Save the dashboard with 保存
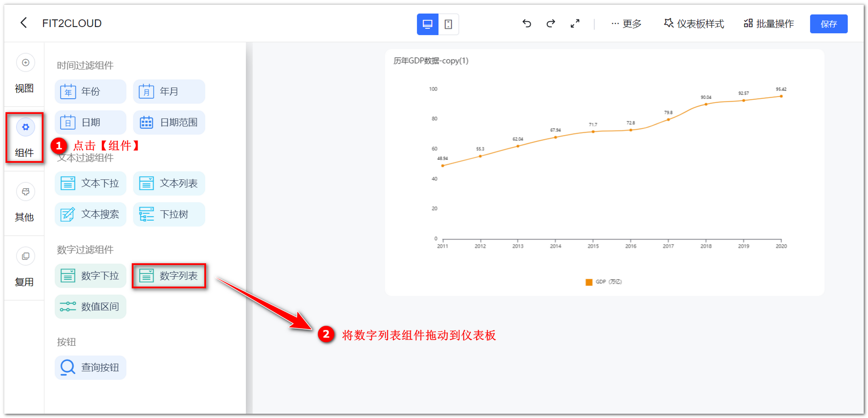The height and width of the screenshot is (418, 868). click(x=829, y=24)
